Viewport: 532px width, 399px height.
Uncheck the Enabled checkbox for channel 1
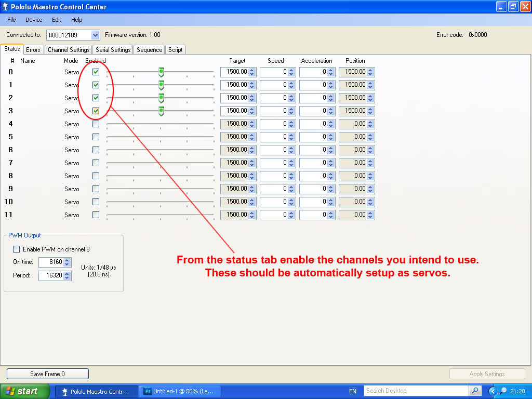[x=96, y=85]
